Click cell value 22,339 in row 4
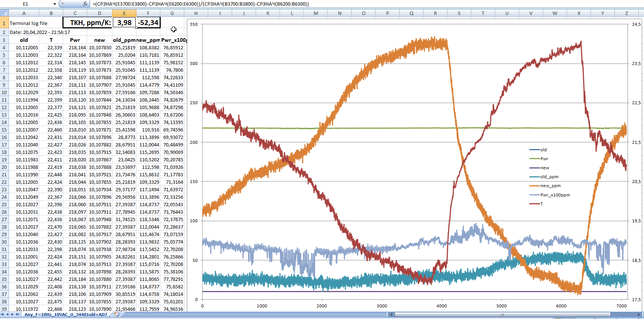644x319 pixels. tap(51, 47)
